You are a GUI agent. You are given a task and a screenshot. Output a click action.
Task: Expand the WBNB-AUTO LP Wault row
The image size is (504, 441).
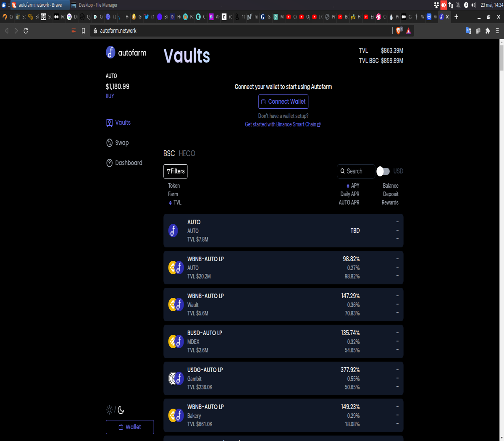(283, 304)
